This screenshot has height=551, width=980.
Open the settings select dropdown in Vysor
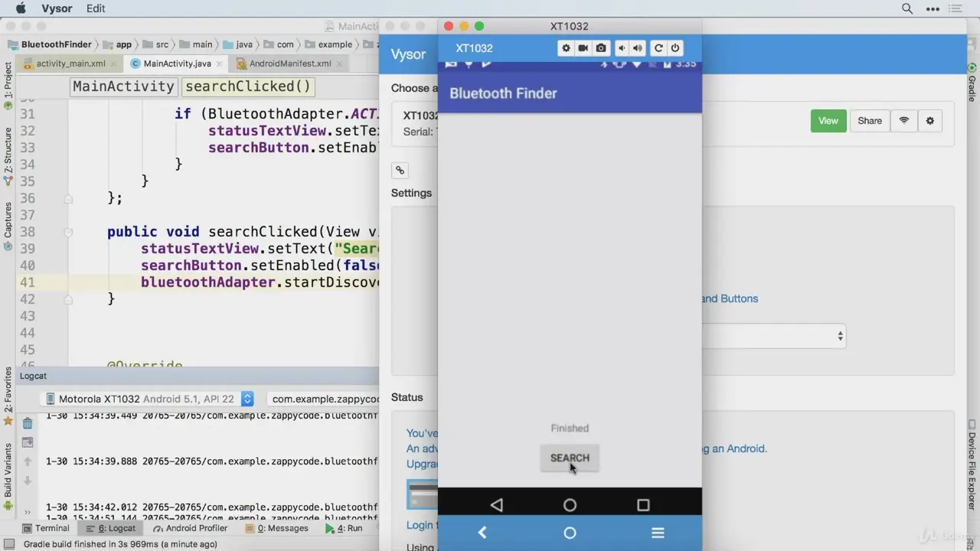point(773,336)
